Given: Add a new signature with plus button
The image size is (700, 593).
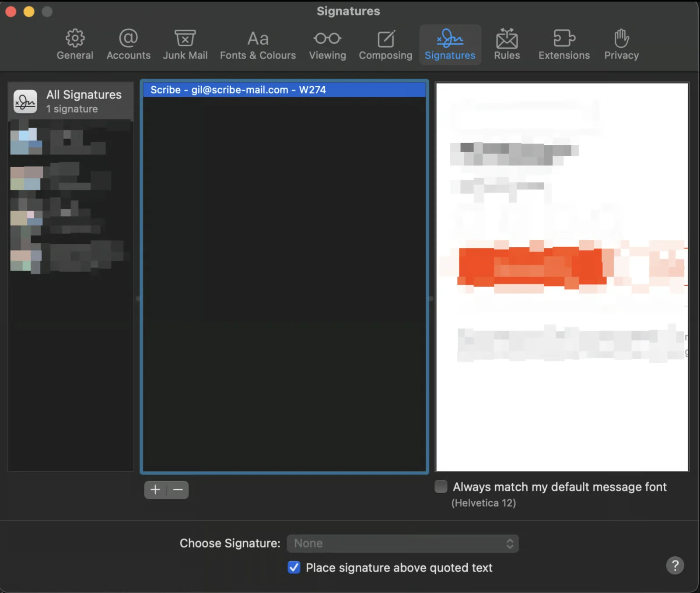Looking at the screenshot, I should pos(155,490).
